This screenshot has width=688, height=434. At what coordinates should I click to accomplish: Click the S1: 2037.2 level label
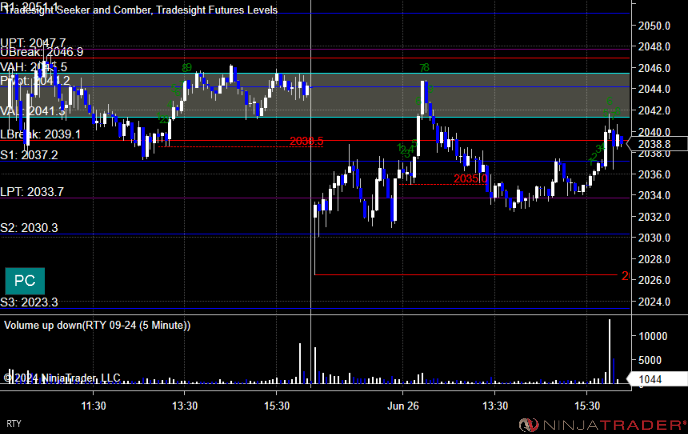(29, 154)
